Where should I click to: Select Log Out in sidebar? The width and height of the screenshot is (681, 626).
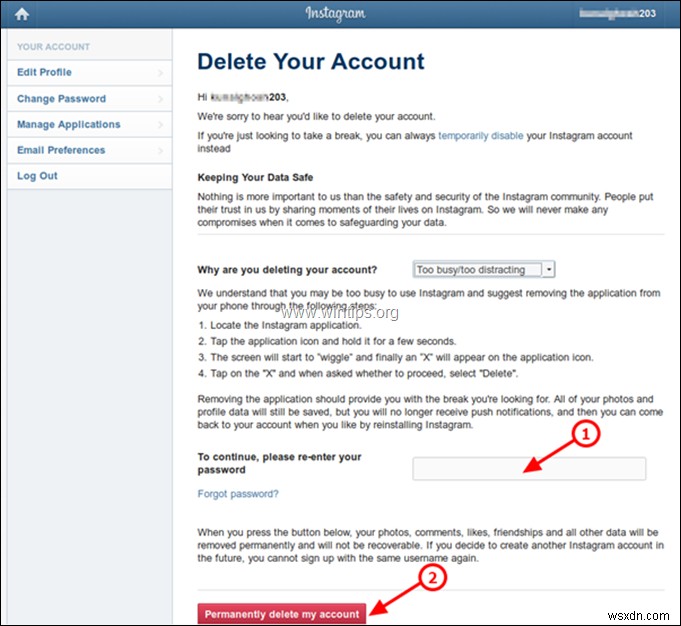pos(89,176)
